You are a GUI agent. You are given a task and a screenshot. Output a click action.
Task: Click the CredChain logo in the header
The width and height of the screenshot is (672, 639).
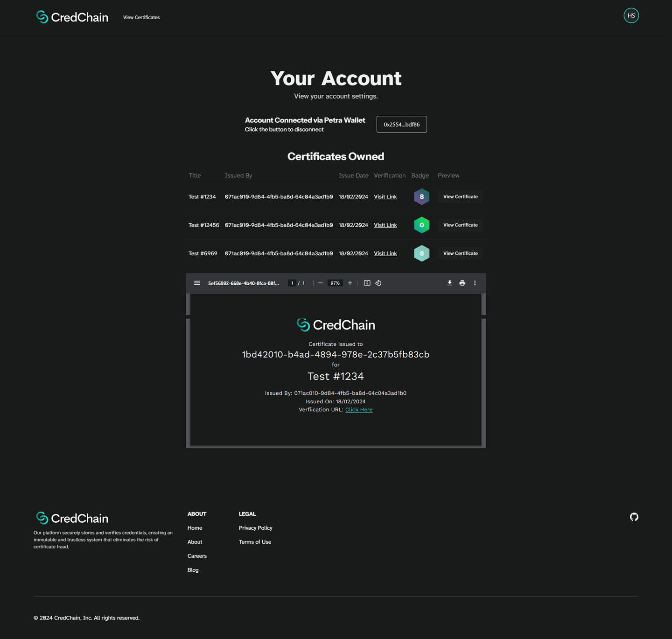(72, 17)
